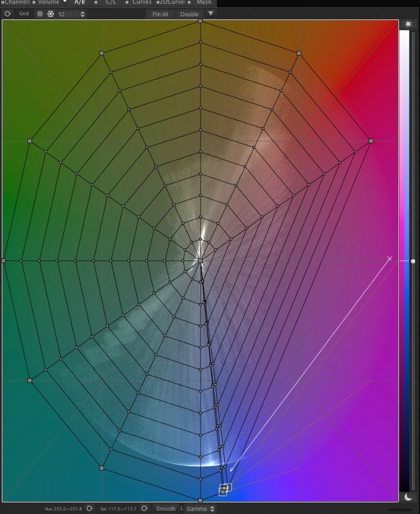Click the refresh icon in the toolbar
Image resolution: width=420 pixels, height=514 pixels.
click(7, 14)
